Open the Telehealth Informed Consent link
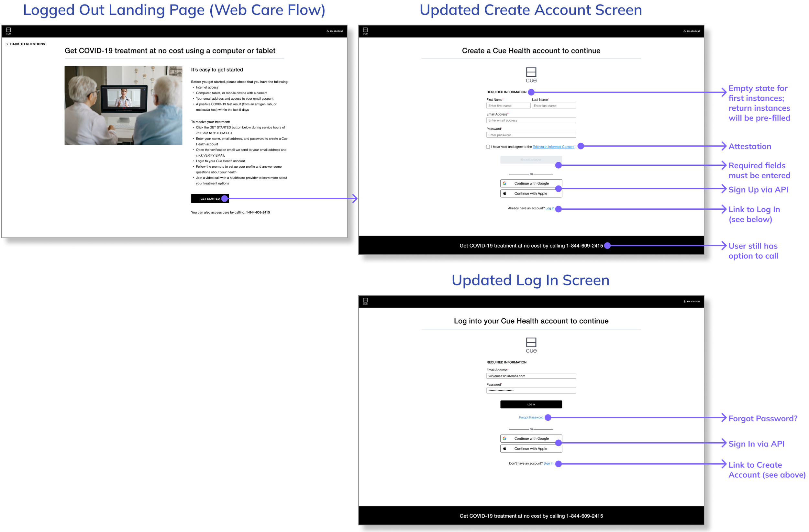809x532 pixels. coord(553,147)
